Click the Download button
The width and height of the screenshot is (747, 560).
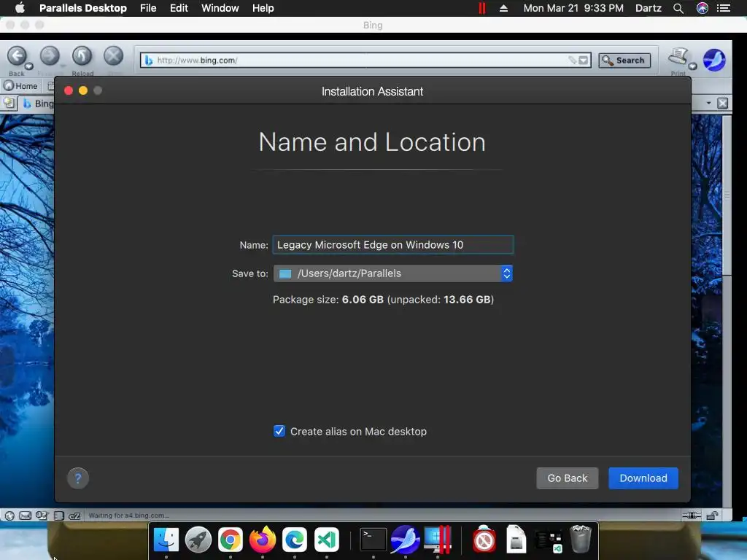(x=643, y=478)
